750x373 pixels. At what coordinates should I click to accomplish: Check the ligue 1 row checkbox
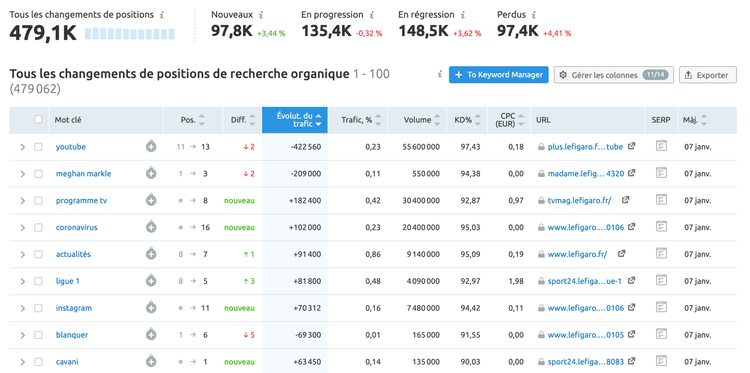(x=38, y=281)
